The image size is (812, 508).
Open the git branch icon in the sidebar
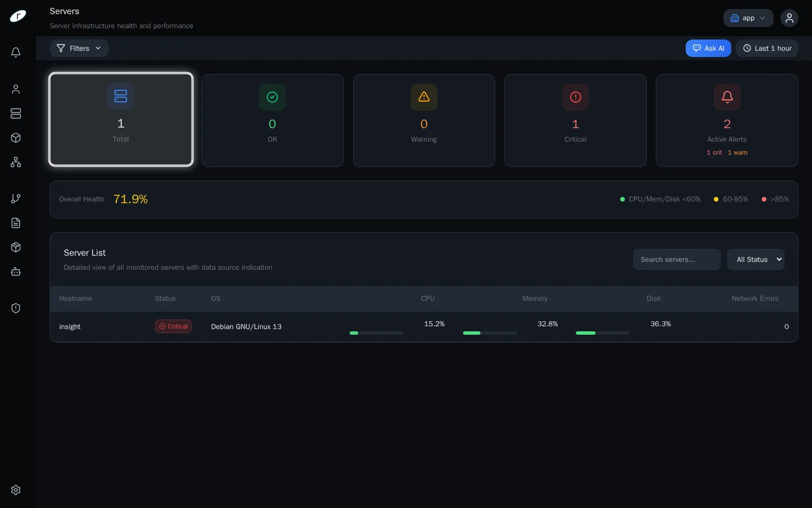[16, 199]
